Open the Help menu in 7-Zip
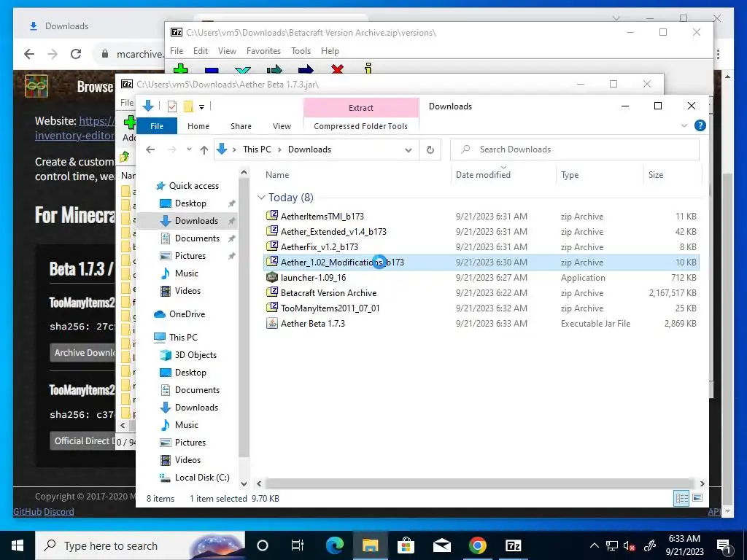The image size is (747, 560). 330,51
